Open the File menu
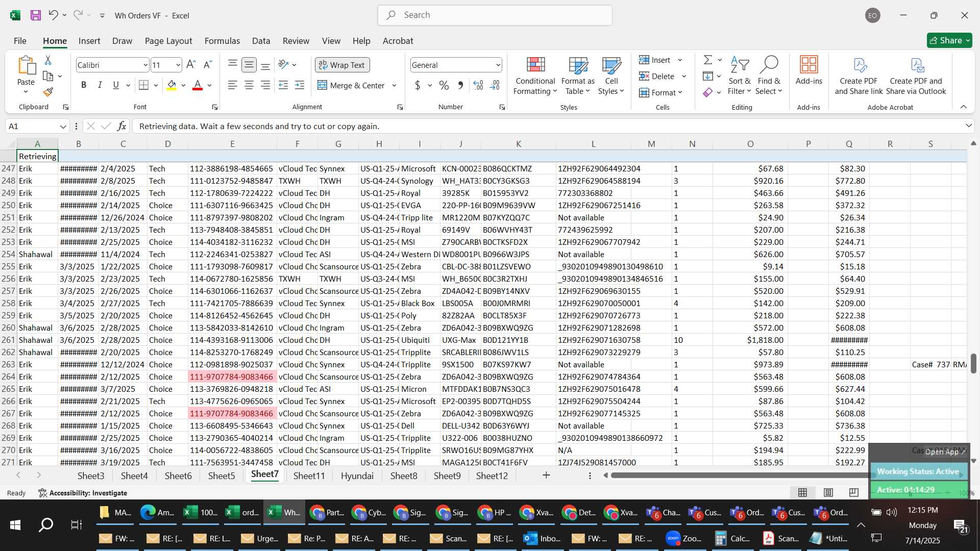 pyautogui.click(x=20, y=41)
